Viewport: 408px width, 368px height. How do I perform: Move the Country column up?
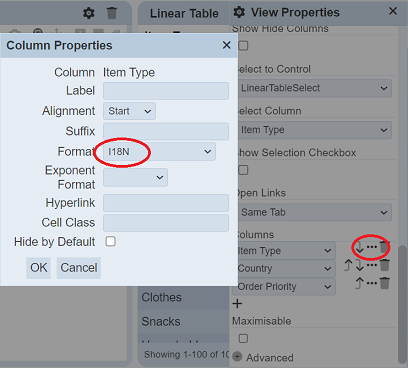pos(348,265)
